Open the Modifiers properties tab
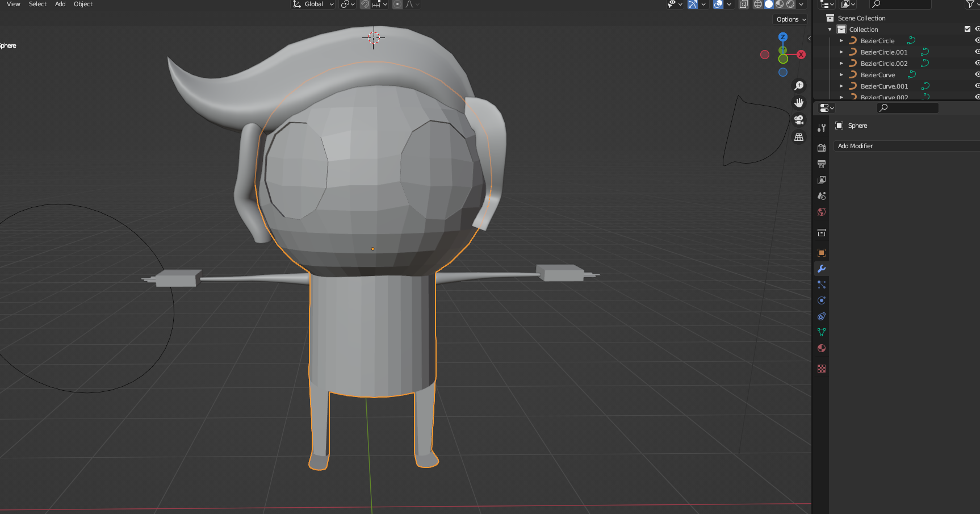The height and width of the screenshot is (514, 980). [822, 269]
